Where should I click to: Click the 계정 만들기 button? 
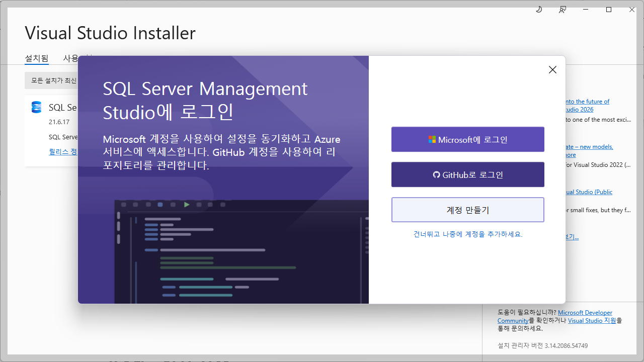[468, 210]
